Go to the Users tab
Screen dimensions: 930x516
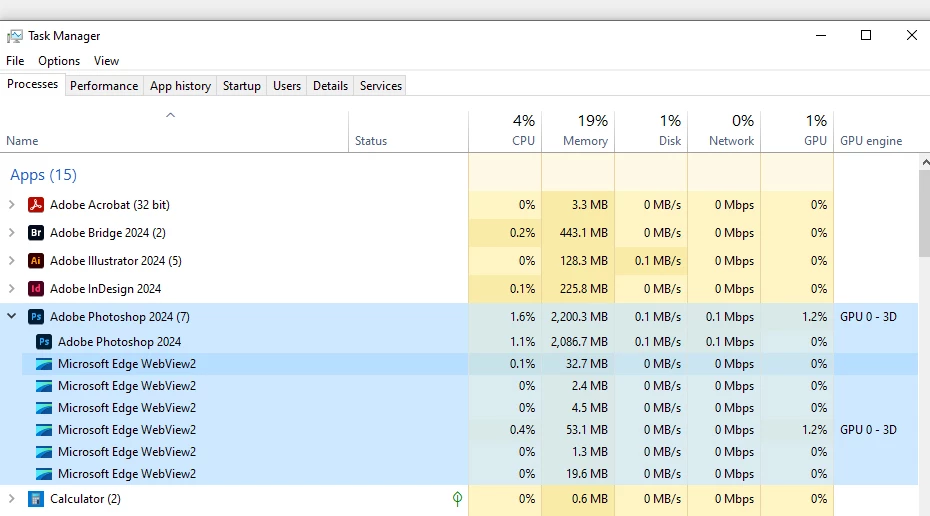(287, 86)
